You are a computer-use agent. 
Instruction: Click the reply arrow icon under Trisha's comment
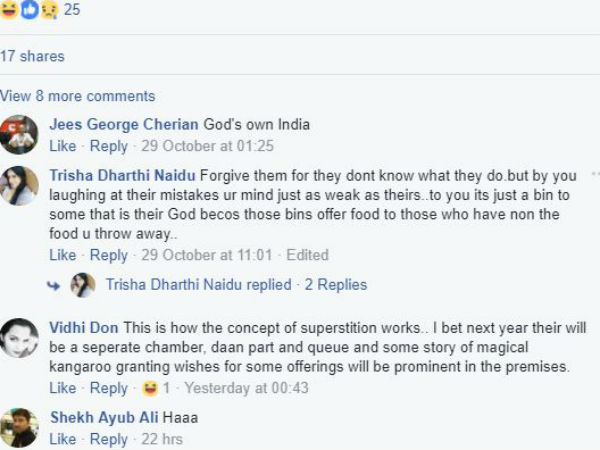coord(54,285)
